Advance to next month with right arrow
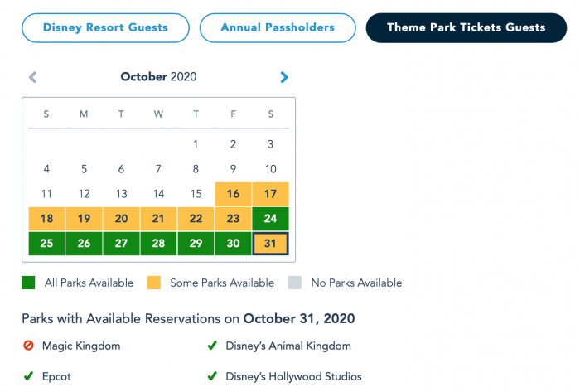This screenshot has height=392, width=580. tap(284, 77)
